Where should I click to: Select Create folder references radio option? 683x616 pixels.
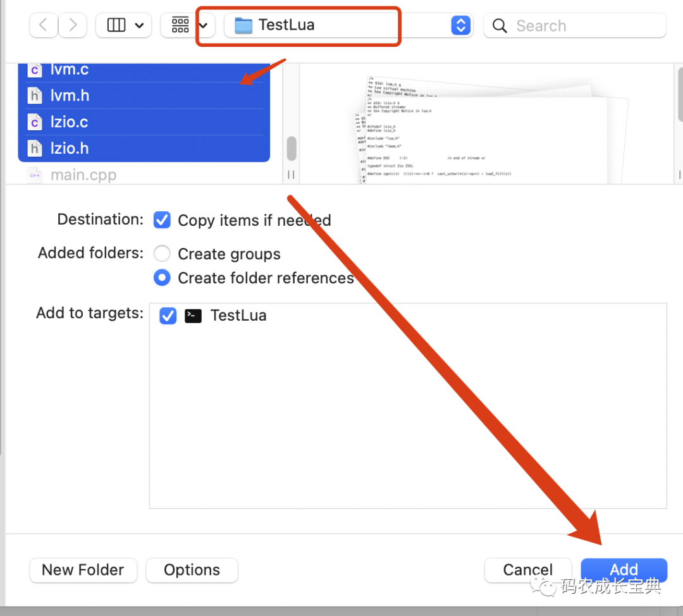pyautogui.click(x=163, y=278)
